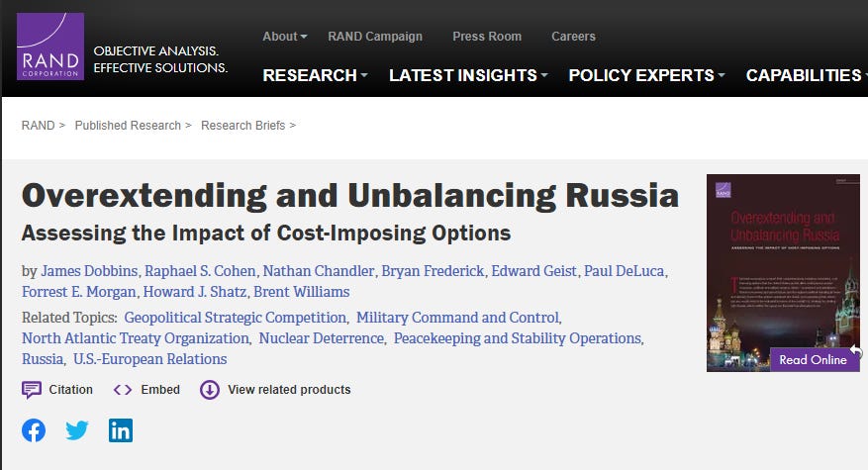868x470 pixels.
Task: Open author Raphael S. Cohen link
Action: [x=200, y=271]
